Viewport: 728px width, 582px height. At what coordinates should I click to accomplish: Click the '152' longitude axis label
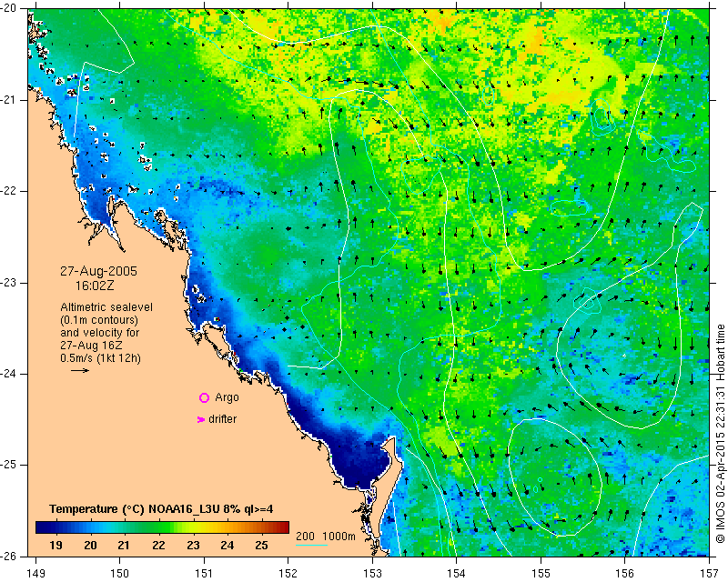288,574
